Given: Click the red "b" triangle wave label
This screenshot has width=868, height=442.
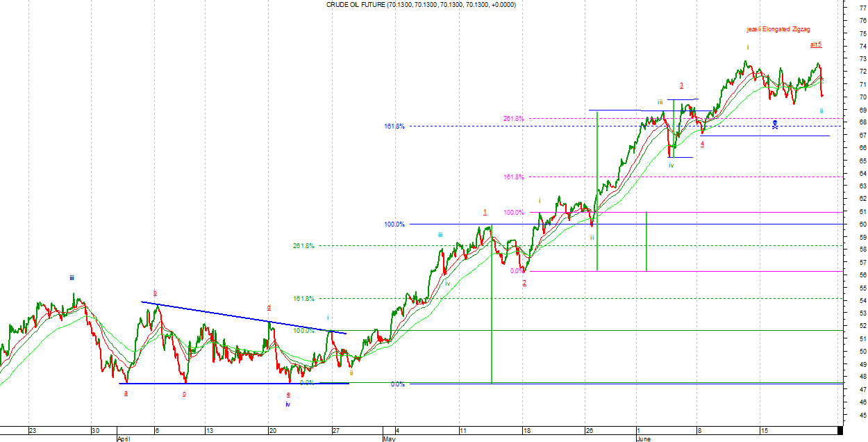Looking at the screenshot, I should click(x=155, y=293).
